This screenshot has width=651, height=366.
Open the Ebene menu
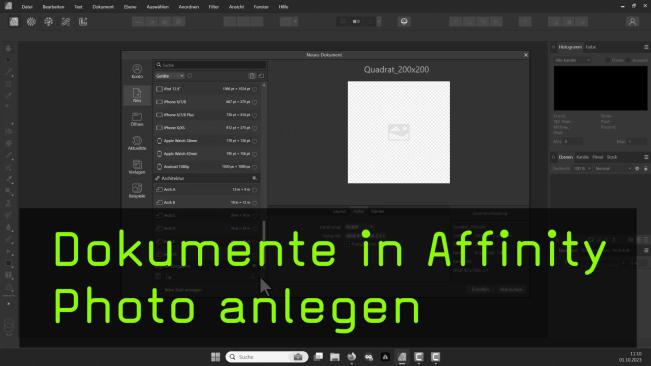click(130, 7)
